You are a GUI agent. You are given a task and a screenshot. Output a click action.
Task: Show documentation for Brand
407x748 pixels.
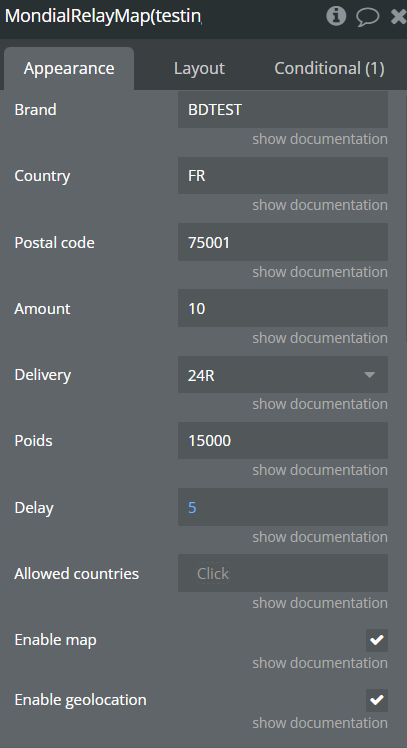(x=320, y=139)
